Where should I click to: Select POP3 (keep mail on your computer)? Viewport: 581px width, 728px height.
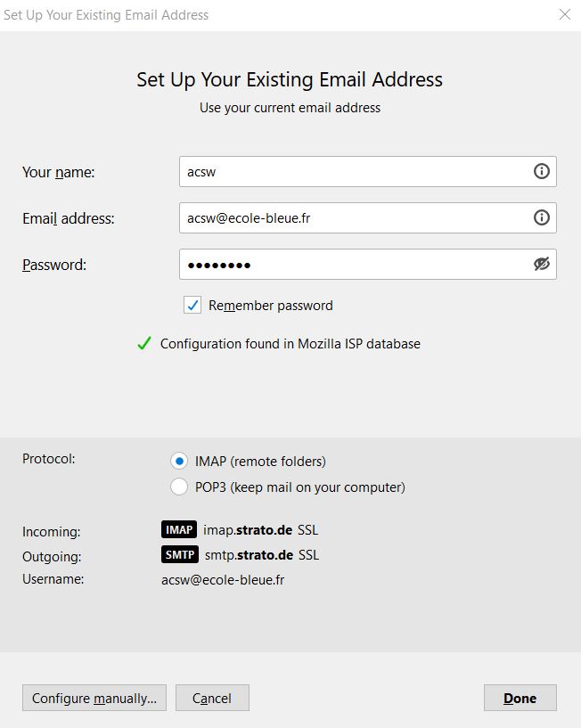tap(179, 487)
